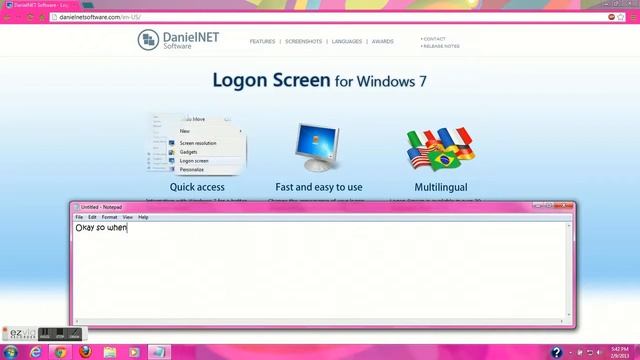Click the computer monitor image

click(x=318, y=147)
